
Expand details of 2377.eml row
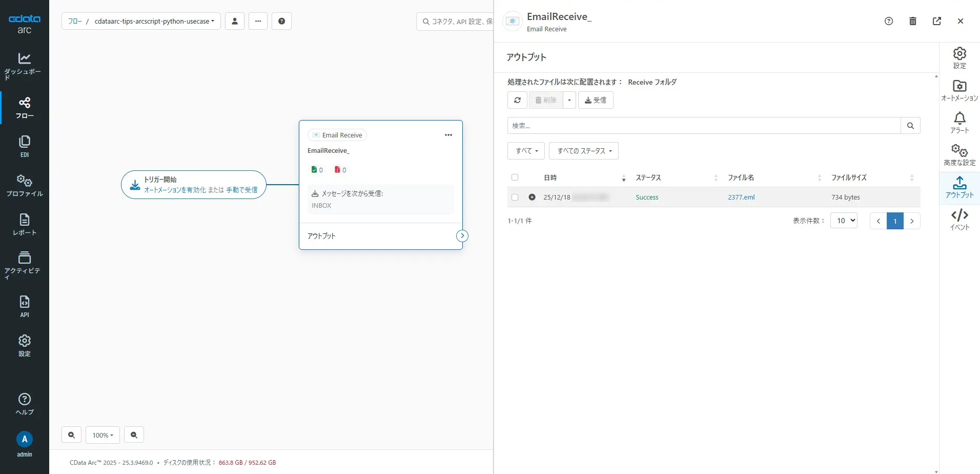click(532, 197)
